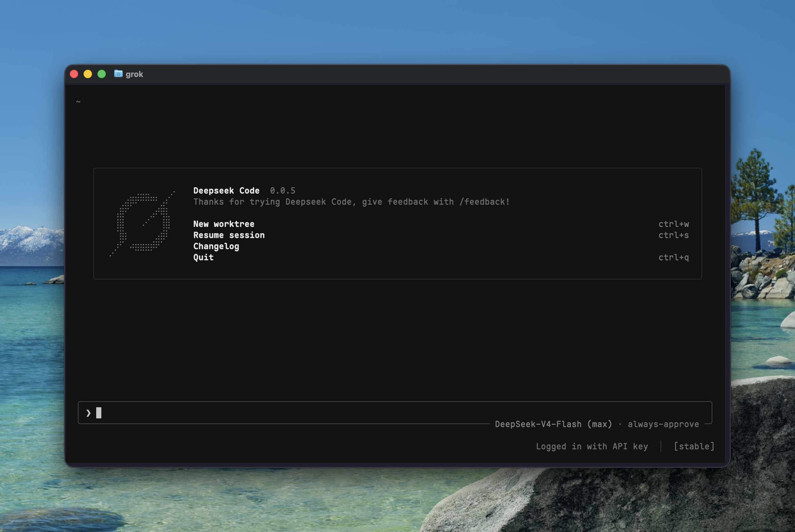Click the prompt chevron symbol
Viewport: 795px width, 532px height.
pyautogui.click(x=89, y=413)
